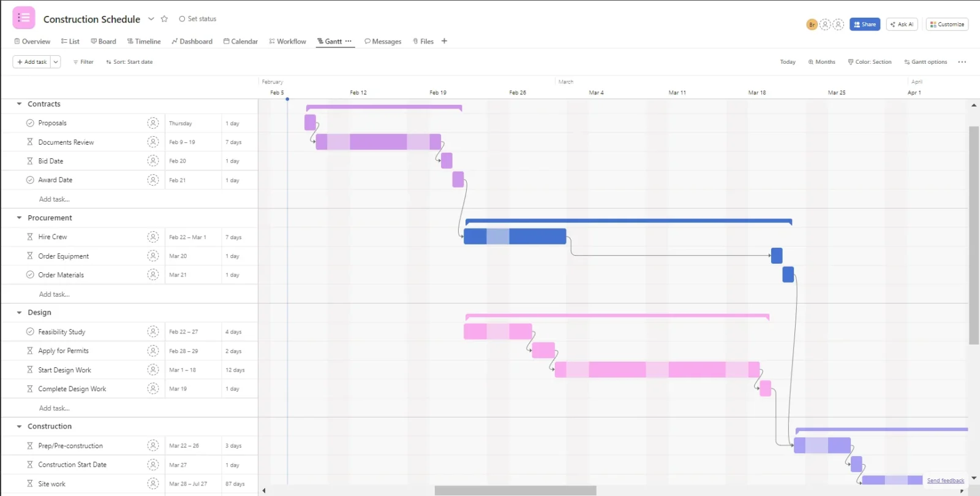Click the Share button
This screenshot has height=496, width=980.
tap(865, 25)
